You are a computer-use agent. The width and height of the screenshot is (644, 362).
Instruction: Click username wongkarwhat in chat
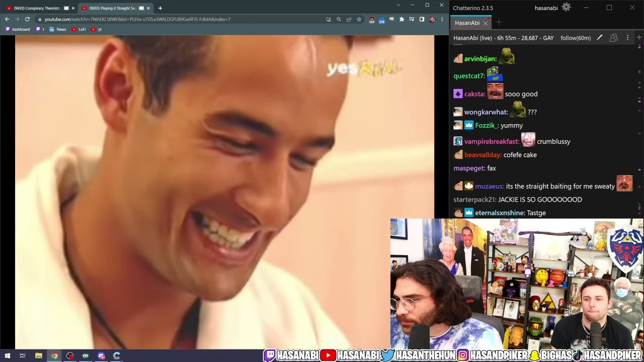coord(486,112)
